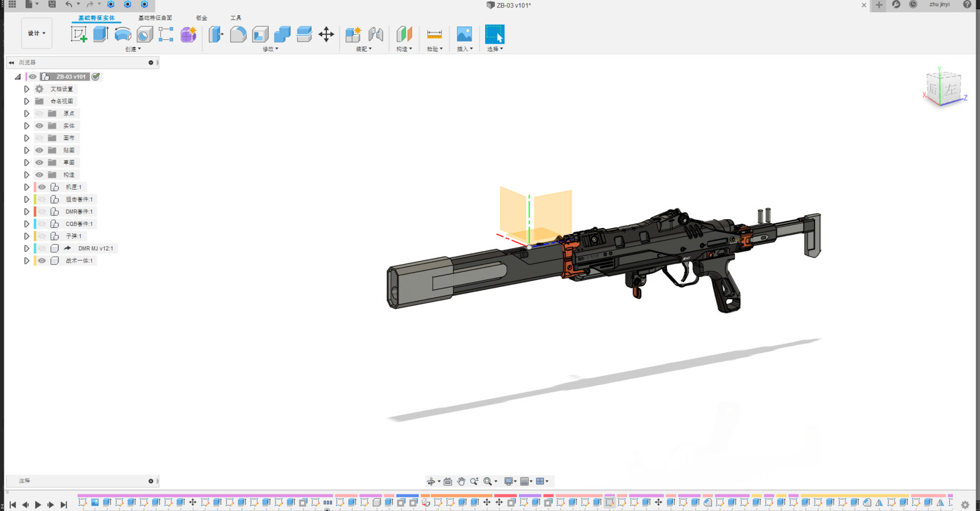Click the Insert image icon
The image size is (980, 511).
tap(464, 34)
